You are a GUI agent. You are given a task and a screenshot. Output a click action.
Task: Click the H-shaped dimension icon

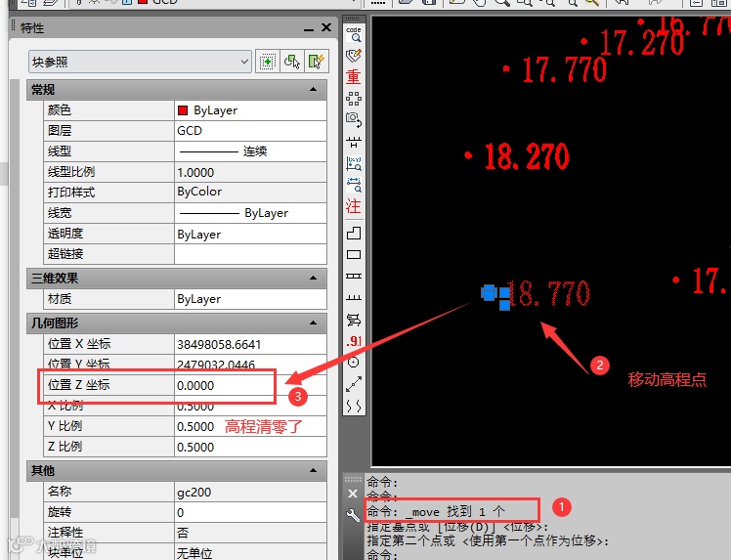354,142
